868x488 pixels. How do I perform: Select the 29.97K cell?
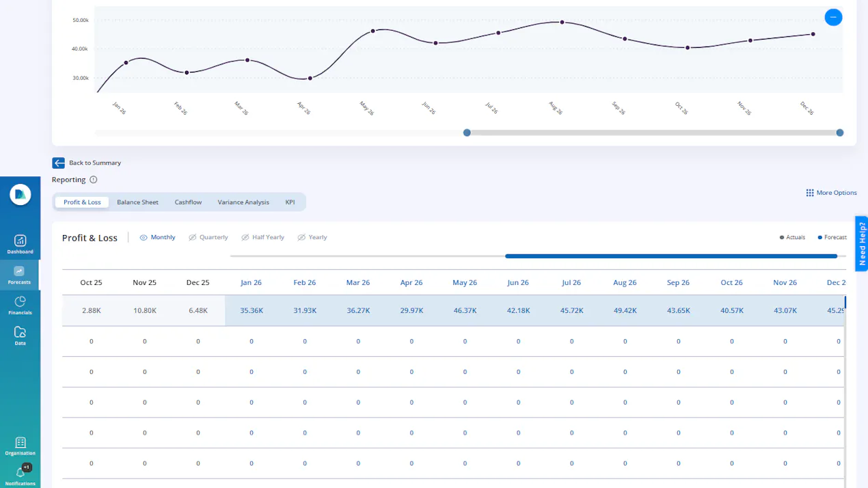point(411,310)
